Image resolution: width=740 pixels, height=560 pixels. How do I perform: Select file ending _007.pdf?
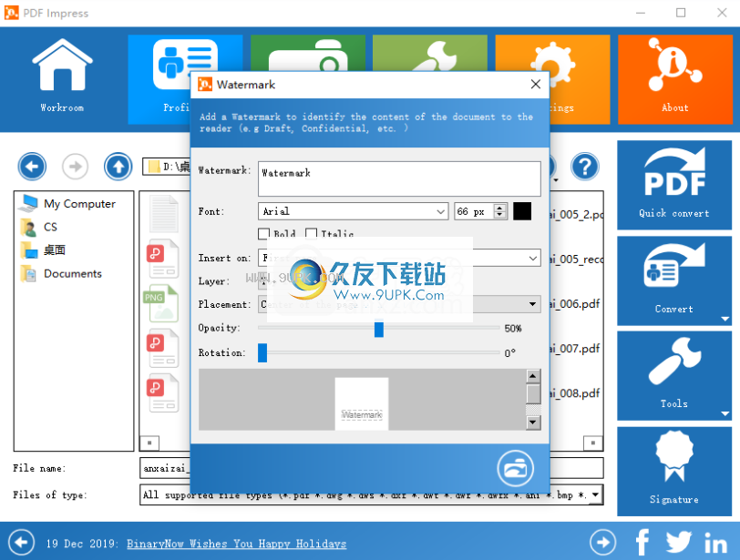tap(575, 349)
